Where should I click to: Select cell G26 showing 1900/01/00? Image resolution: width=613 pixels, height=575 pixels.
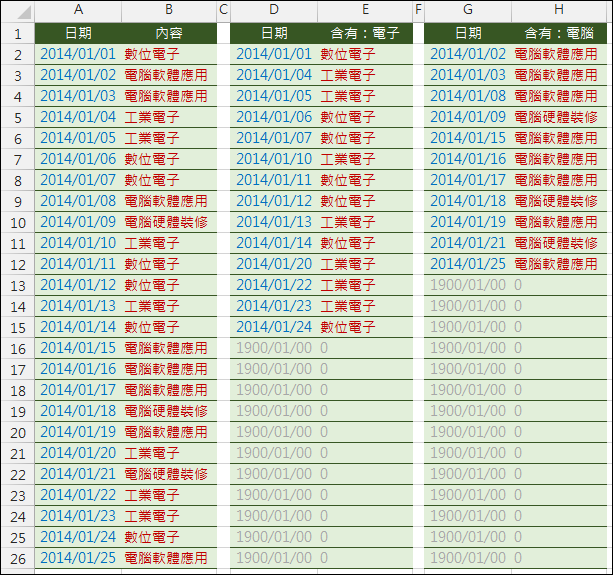[468, 558]
